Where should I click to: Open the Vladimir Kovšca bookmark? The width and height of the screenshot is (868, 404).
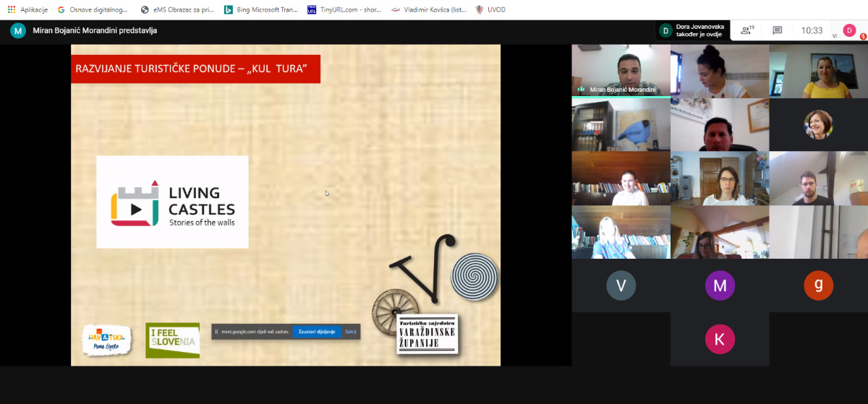coord(428,9)
